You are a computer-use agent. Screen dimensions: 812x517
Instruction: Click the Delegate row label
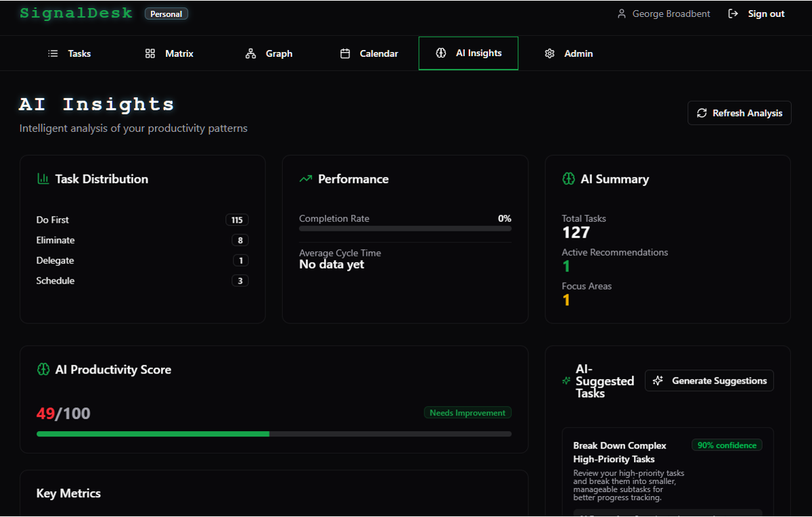tap(55, 261)
